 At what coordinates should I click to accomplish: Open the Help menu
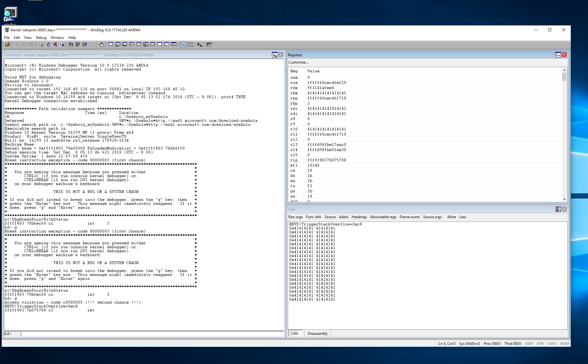point(72,38)
